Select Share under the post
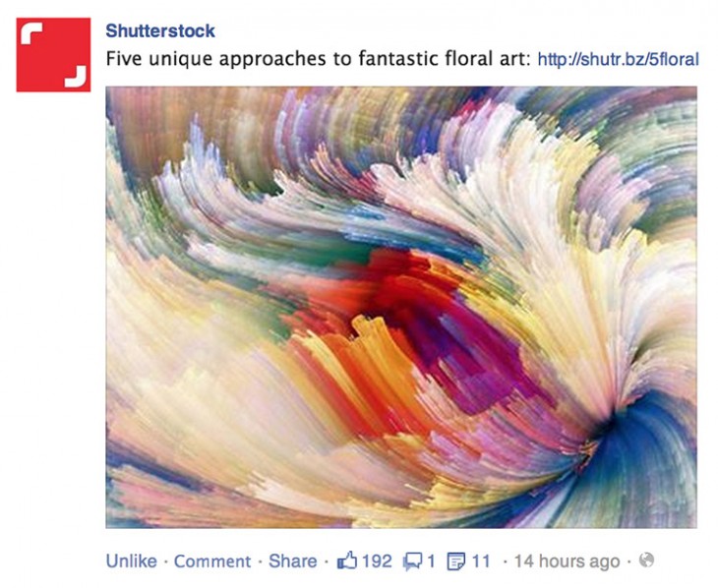 292,561
